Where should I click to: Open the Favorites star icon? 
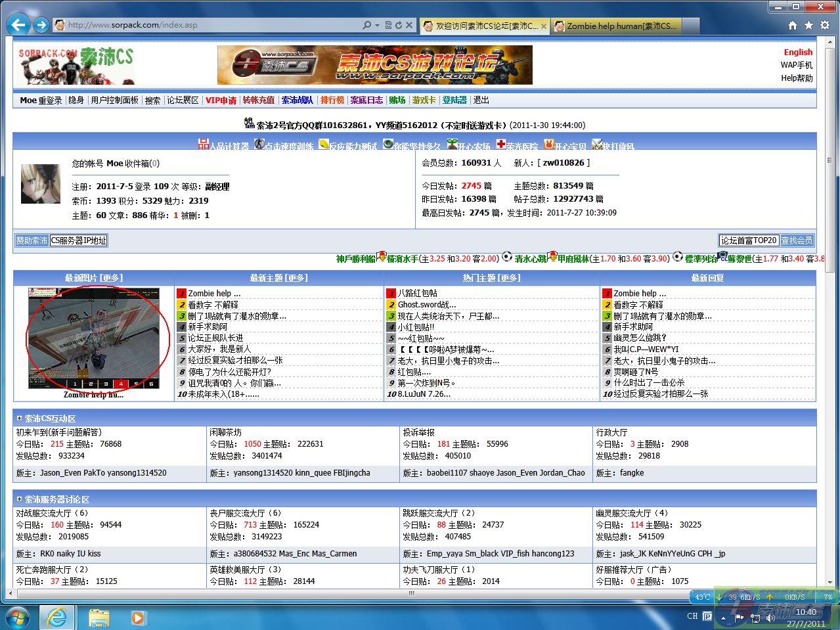click(x=808, y=25)
